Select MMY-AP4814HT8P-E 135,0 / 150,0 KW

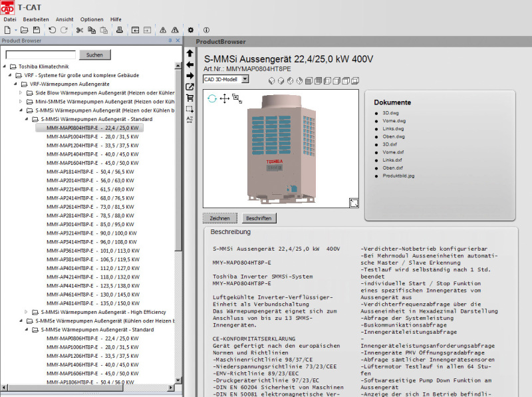click(92, 303)
